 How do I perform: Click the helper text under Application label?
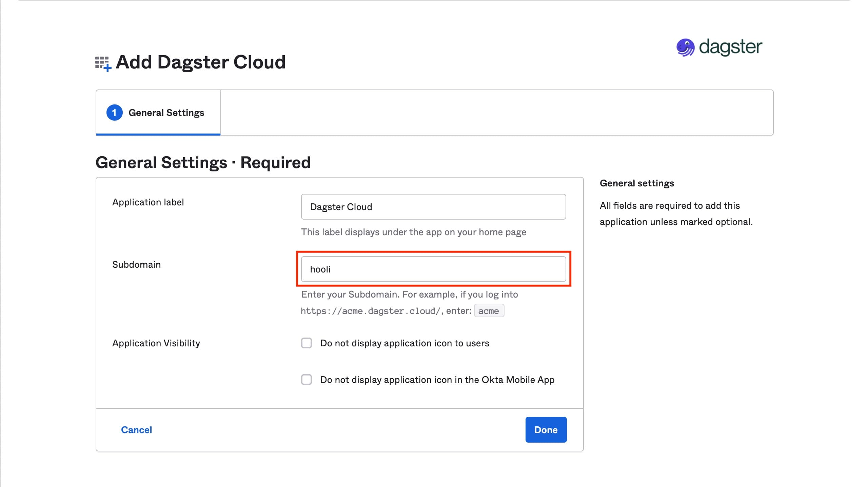pos(413,232)
